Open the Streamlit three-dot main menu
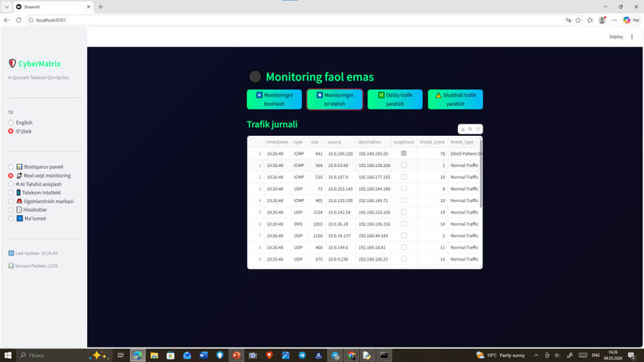Screen dimensions: 644x362 coord(632,37)
